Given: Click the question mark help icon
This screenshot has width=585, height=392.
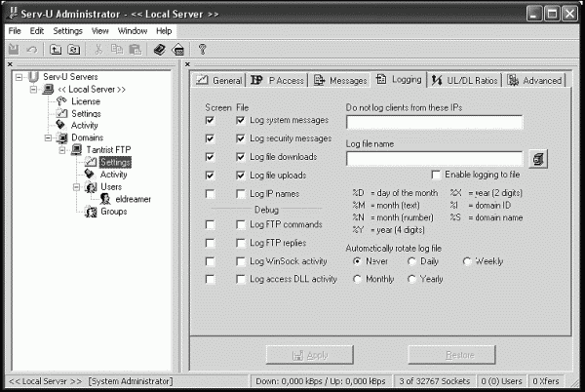Looking at the screenshot, I should coord(202,49).
